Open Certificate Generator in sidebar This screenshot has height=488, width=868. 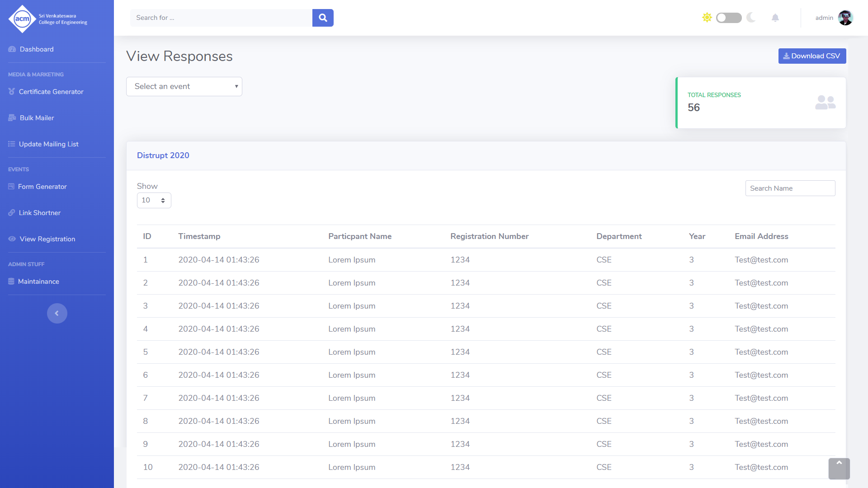51,92
